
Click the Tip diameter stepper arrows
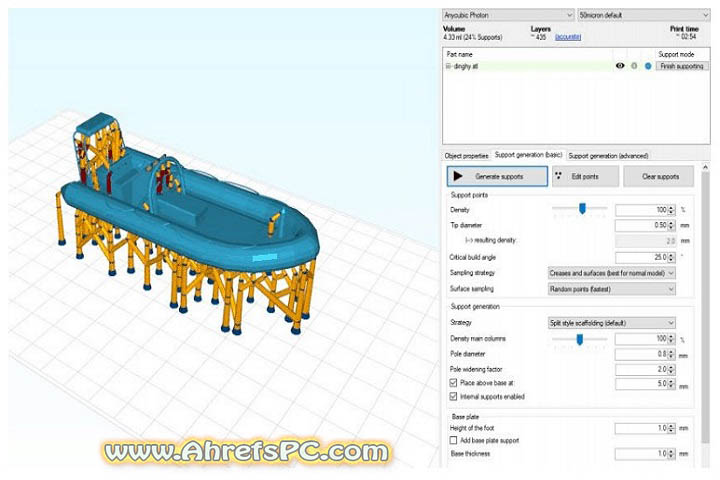tap(671, 226)
